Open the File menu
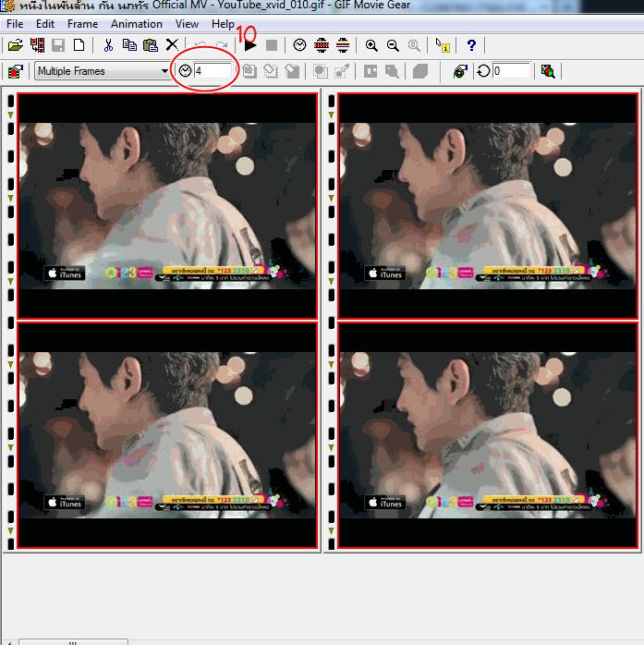 (15, 24)
